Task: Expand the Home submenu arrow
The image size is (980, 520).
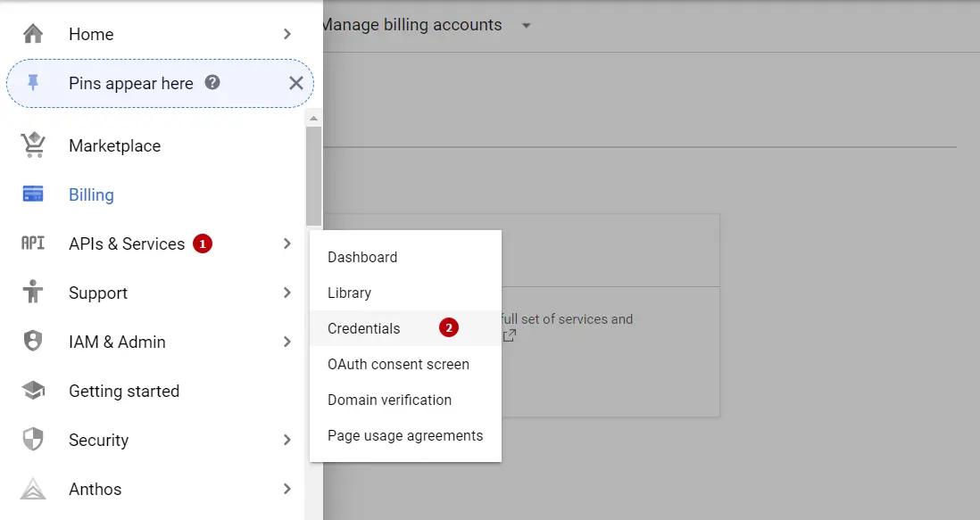Action: pyautogui.click(x=287, y=34)
